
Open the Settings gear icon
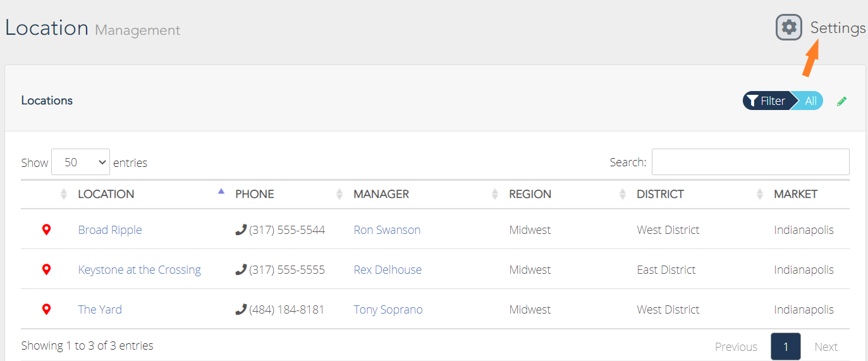point(788,27)
